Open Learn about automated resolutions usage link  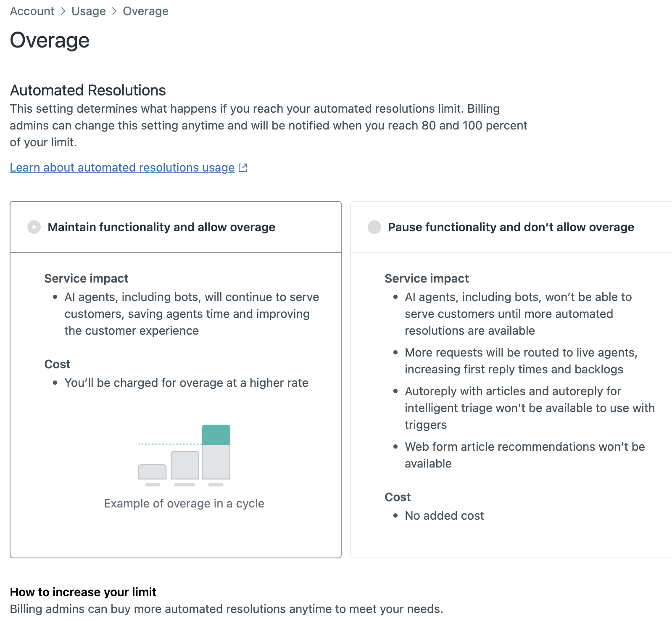pyautogui.click(x=122, y=167)
